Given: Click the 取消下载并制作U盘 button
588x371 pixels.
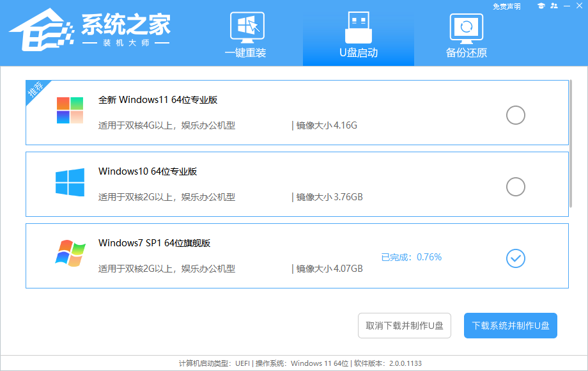Looking at the screenshot, I should click(x=403, y=326).
